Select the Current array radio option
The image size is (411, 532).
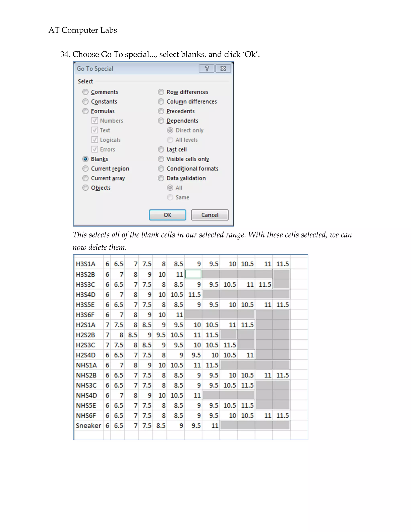(85, 178)
